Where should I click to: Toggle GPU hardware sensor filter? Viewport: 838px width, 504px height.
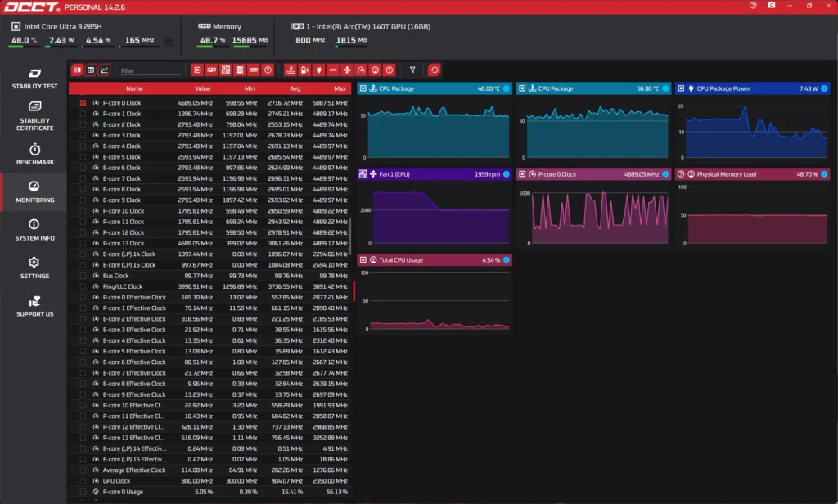[212, 70]
